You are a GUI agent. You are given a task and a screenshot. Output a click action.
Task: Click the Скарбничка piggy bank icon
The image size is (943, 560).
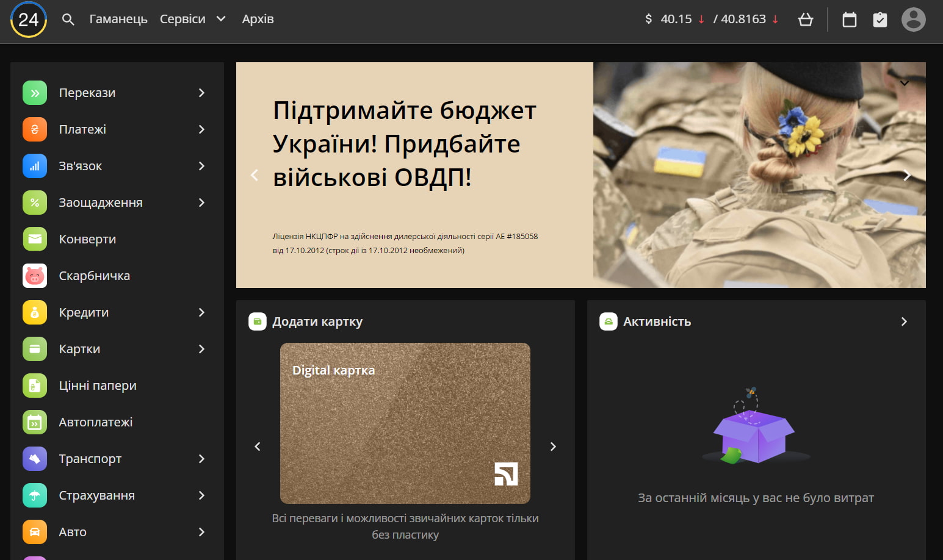tap(35, 276)
